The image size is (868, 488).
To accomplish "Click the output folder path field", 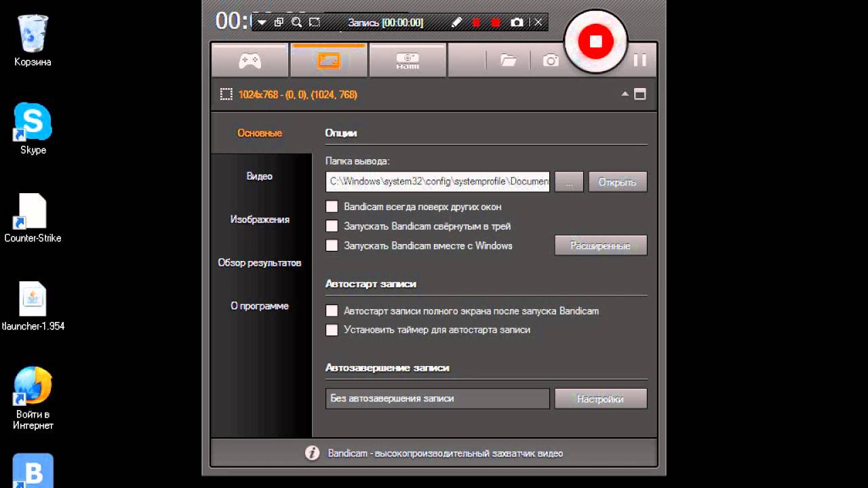I will (437, 182).
